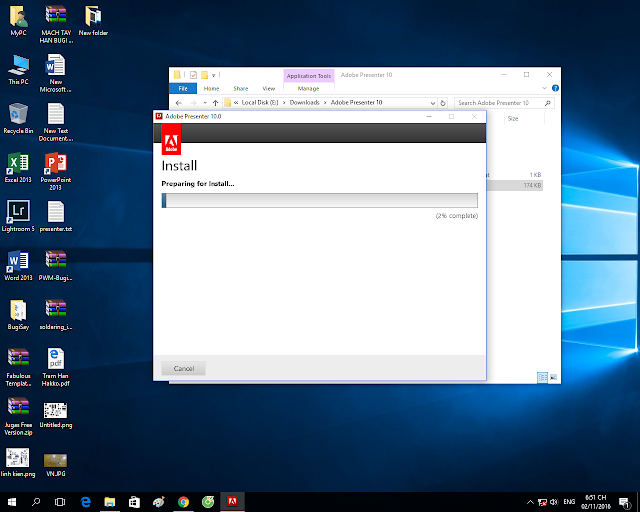Select the Tram Han Hakko.pdf file
The image size is (640, 512).
56,367
